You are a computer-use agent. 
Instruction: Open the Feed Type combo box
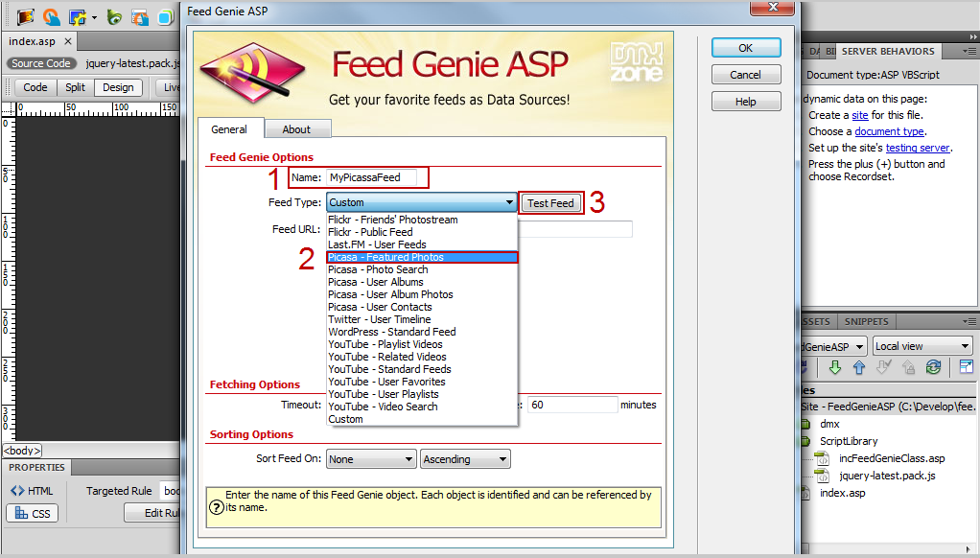(x=421, y=202)
